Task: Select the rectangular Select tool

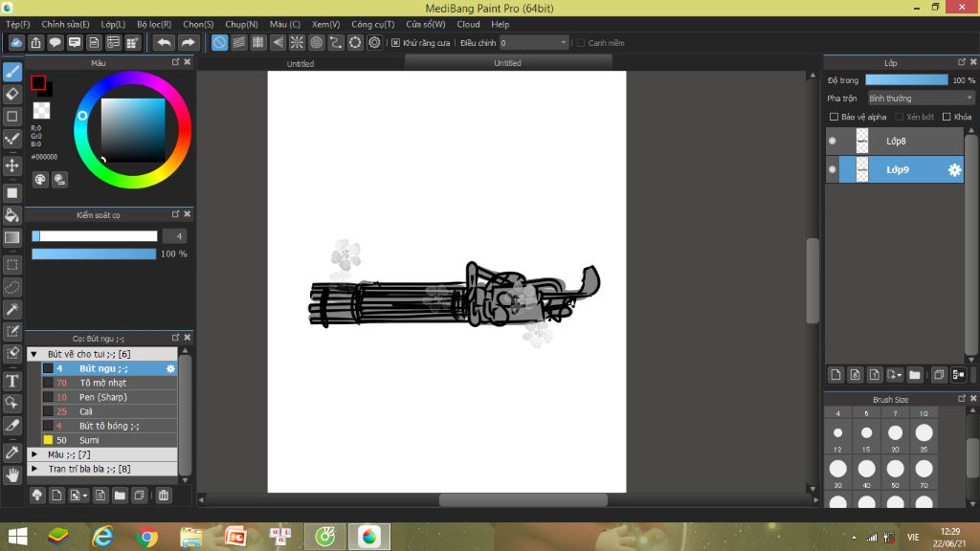Action: click(11, 265)
